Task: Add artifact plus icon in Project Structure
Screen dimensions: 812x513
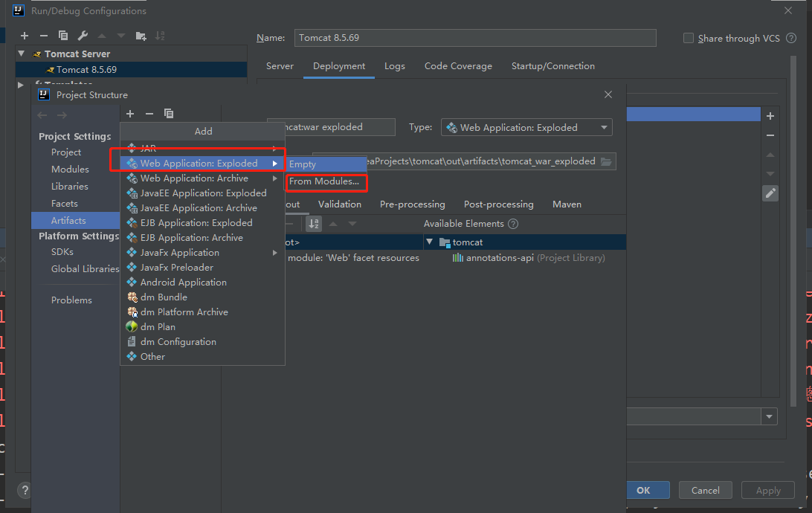Action: click(x=130, y=113)
